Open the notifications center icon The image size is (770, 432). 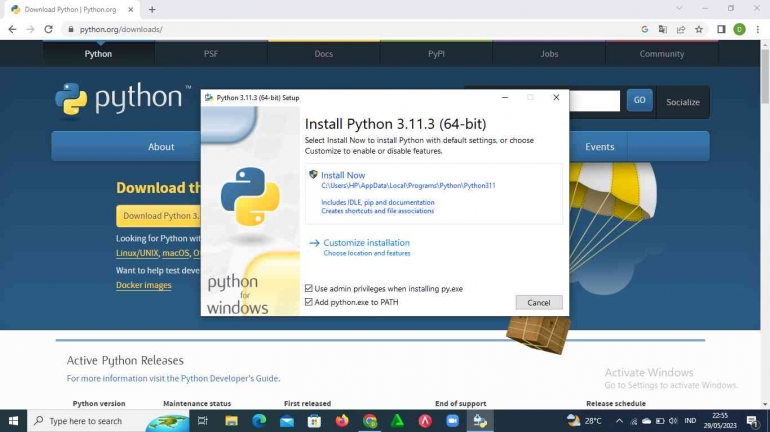(752, 421)
